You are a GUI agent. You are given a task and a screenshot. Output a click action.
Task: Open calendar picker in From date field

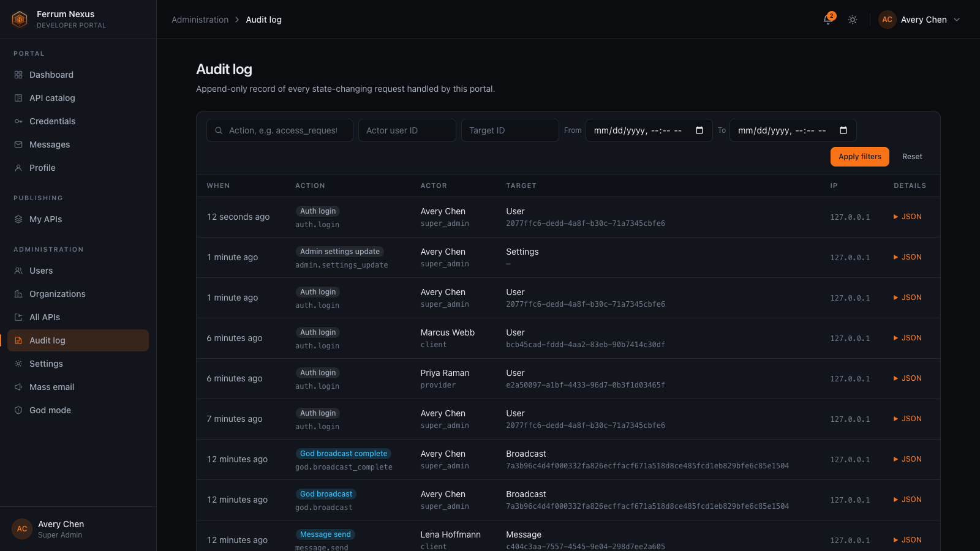[699, 130]
